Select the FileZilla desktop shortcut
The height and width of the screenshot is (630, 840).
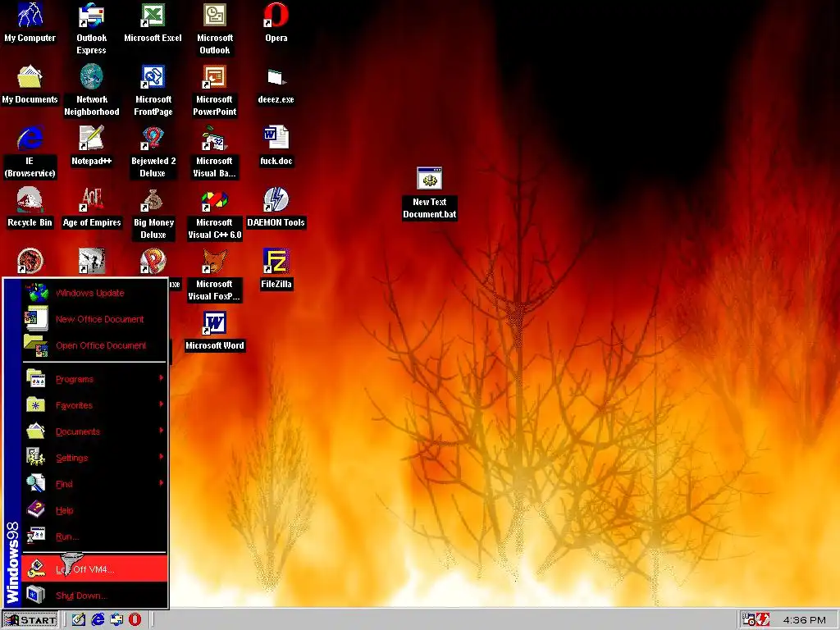point(276,269)
